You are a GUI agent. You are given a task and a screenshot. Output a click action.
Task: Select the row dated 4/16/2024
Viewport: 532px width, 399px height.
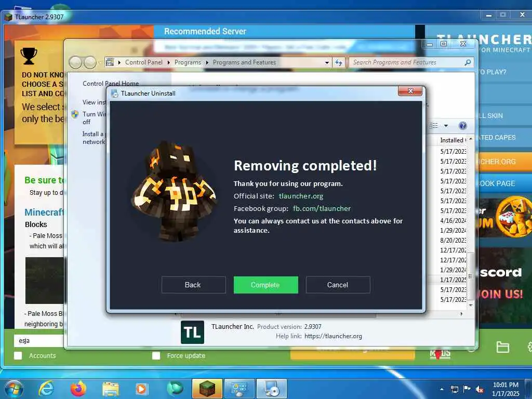click(453, 220)
